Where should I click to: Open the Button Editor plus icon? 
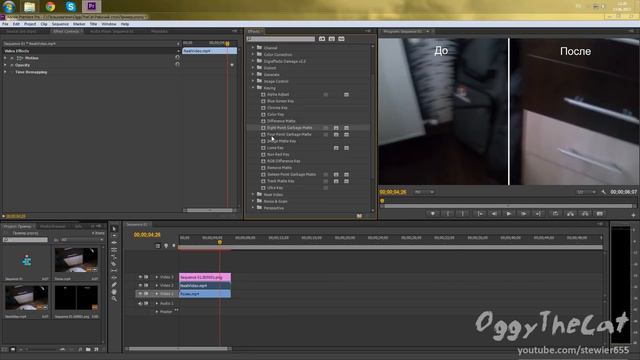tap(633, 215)
